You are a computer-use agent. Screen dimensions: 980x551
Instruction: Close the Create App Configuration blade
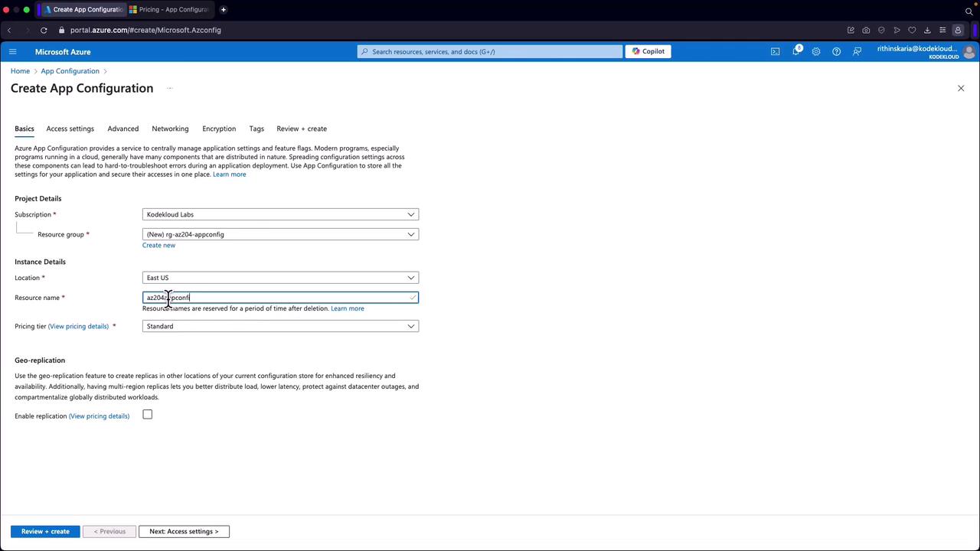pyautogui.click(x=961, y=88)
